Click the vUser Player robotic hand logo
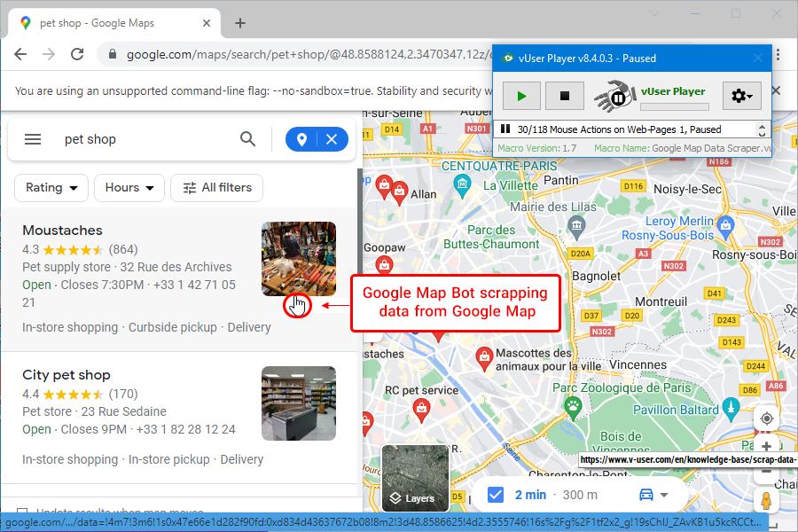 pyautogui.click(x=615, y=96)
